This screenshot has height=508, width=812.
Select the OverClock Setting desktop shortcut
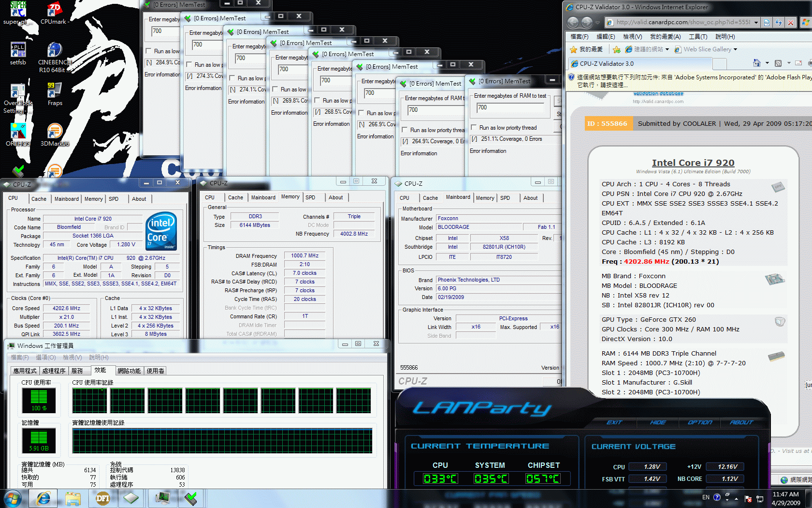click(x=18, y=99)
